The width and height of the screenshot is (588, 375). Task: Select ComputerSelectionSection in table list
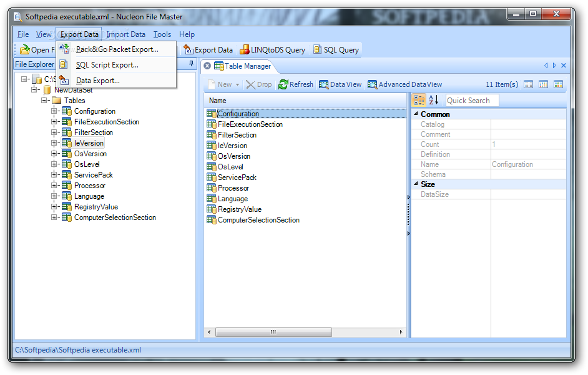coord(258,220)
